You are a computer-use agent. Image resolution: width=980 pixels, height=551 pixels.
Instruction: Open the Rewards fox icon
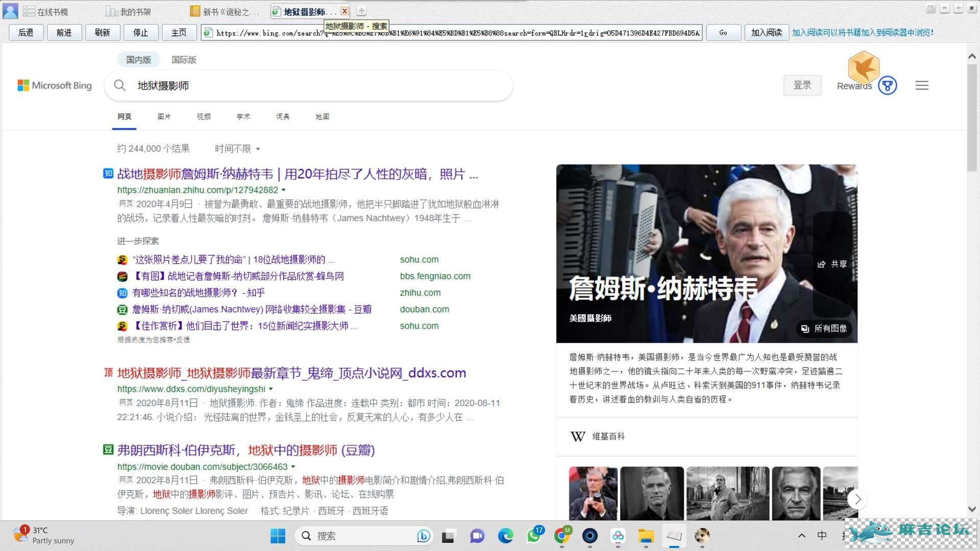coord(863,68)
